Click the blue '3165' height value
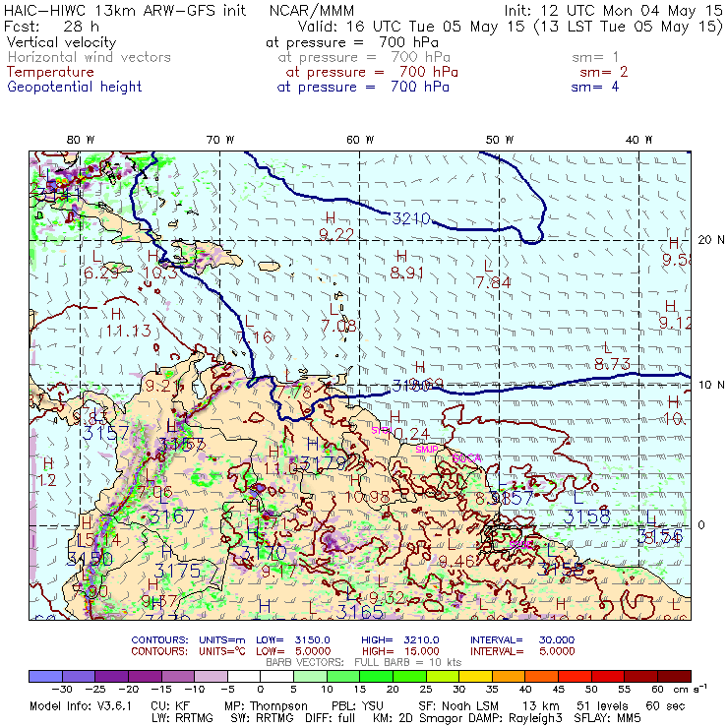 (360, 612)
